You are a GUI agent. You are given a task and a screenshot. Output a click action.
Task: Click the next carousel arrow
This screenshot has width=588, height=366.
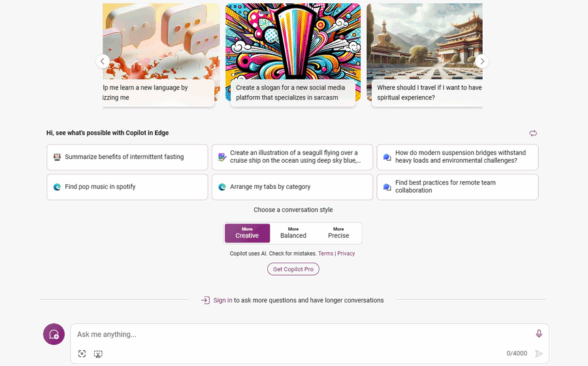(x=482, y=61)
